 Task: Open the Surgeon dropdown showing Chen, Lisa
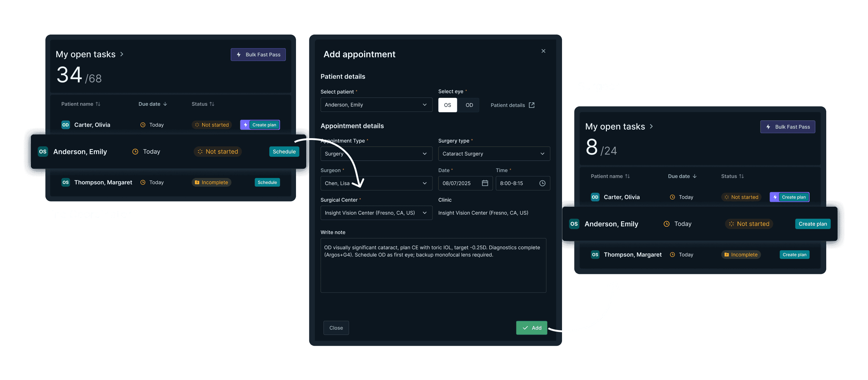tap(376, 183)
